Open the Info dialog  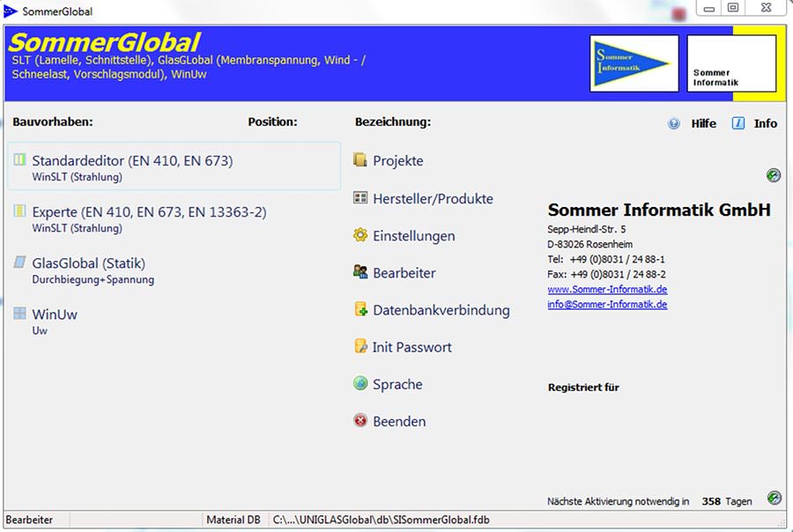pos(765,123)
